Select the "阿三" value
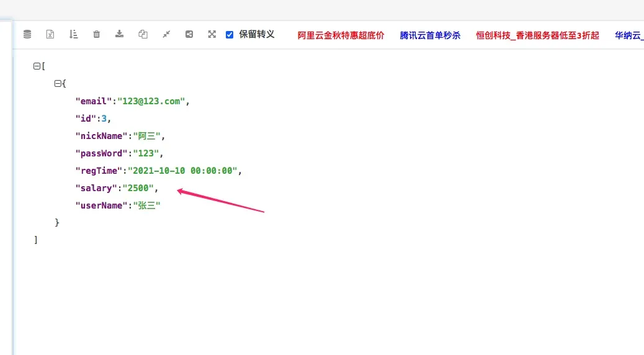644x355 pixels. click(146, 136)
